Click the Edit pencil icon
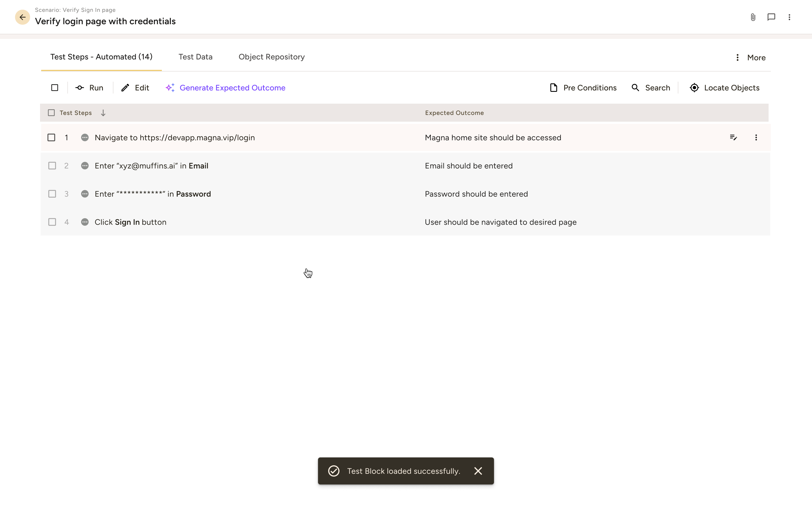Screen dimensions: 812x507 coord(125,88)
